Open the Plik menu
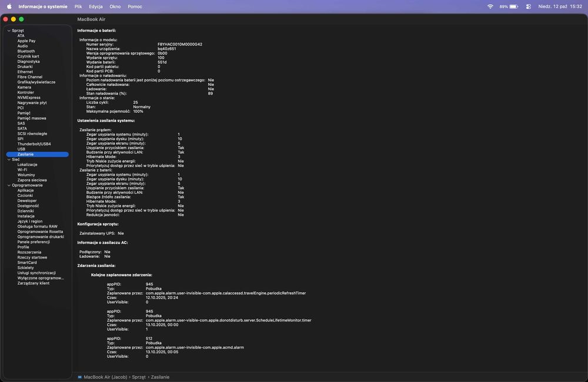 (78, 6)
